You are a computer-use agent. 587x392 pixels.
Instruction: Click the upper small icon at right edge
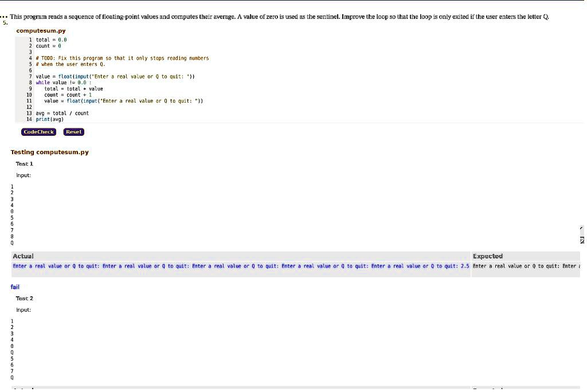point(582,229)
